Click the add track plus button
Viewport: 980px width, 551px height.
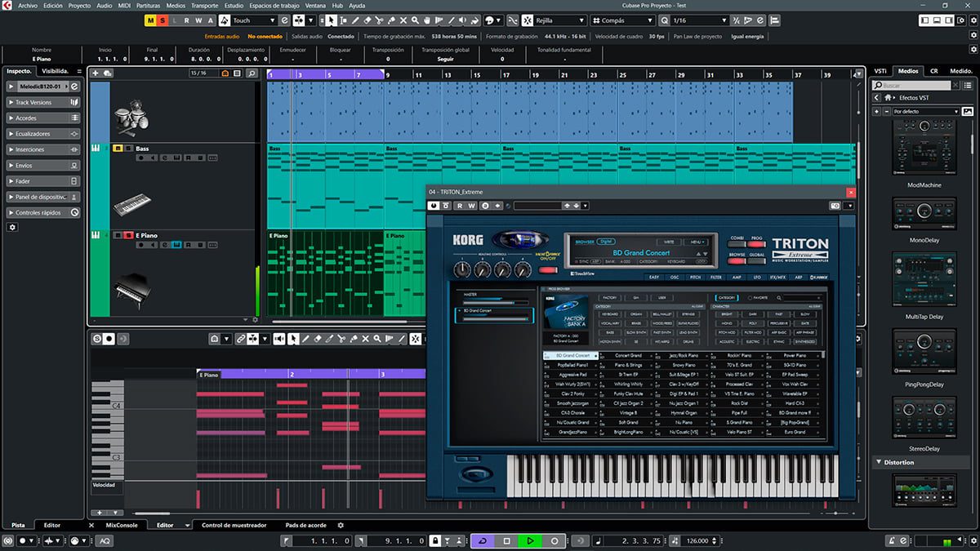[x=96, y=73]
